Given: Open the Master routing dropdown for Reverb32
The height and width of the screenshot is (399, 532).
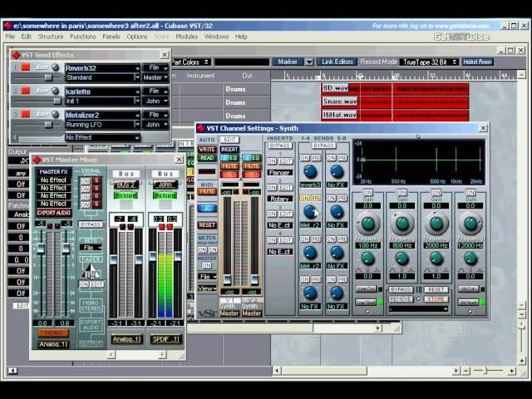Looking at the screenshot, I should click(155, 77).
